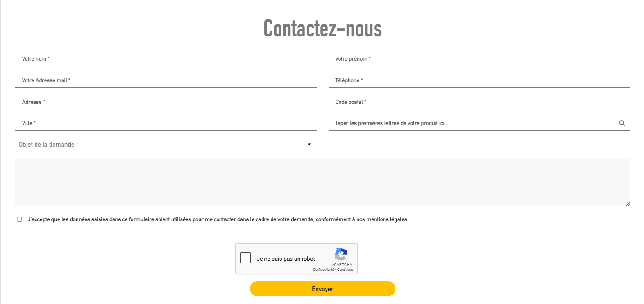
Task: Focus the 'Votre prénom' field
Action: 479,59
